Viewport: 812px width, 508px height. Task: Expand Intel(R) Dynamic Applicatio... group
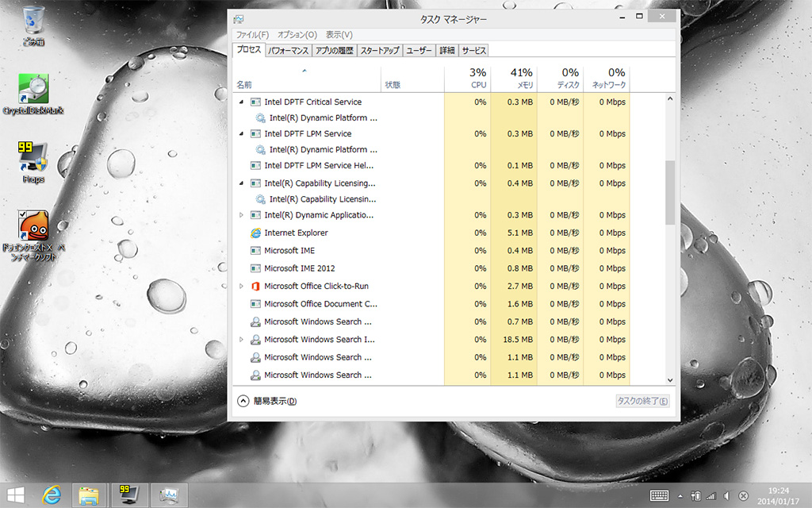[241, 215]
